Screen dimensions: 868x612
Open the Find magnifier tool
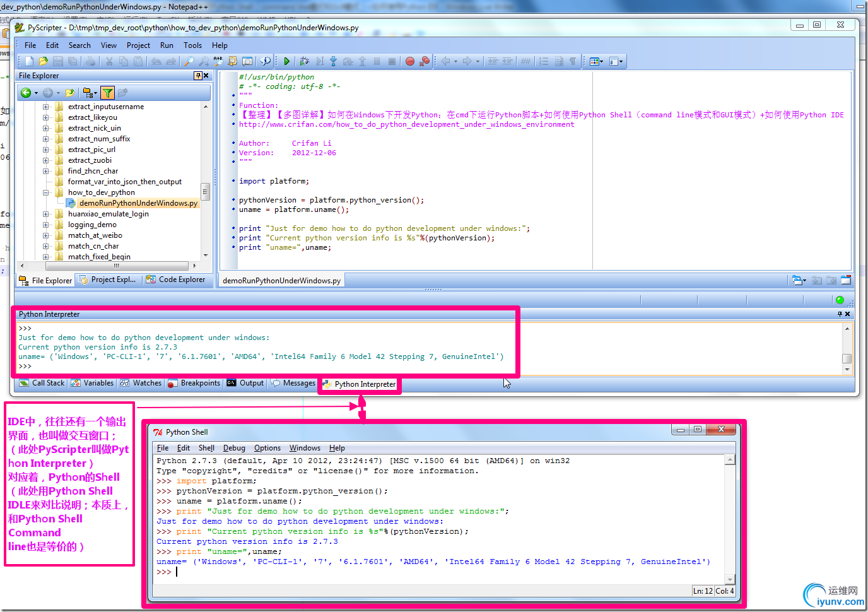(189, 61)
